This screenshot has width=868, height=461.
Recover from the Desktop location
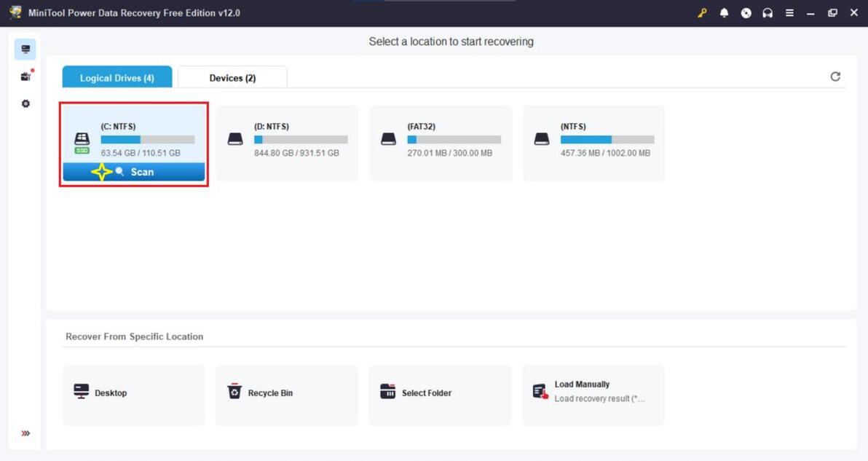point(133,395)
